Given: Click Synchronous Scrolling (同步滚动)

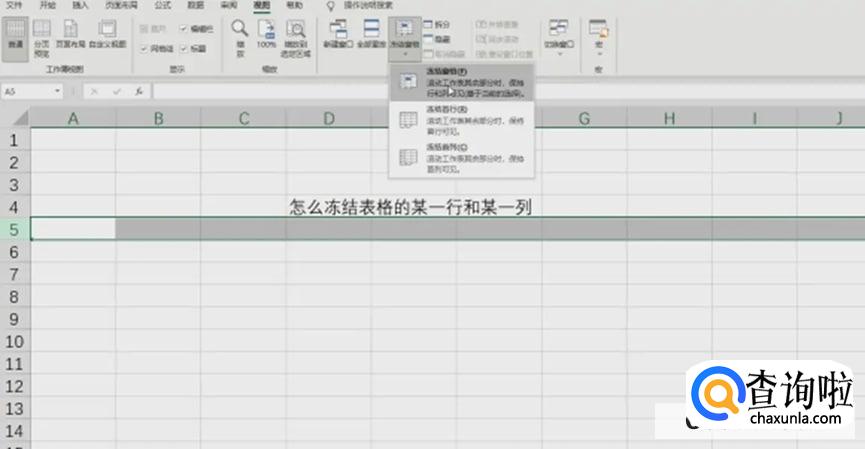Looking at the screenshot, I should pos(497,40).
